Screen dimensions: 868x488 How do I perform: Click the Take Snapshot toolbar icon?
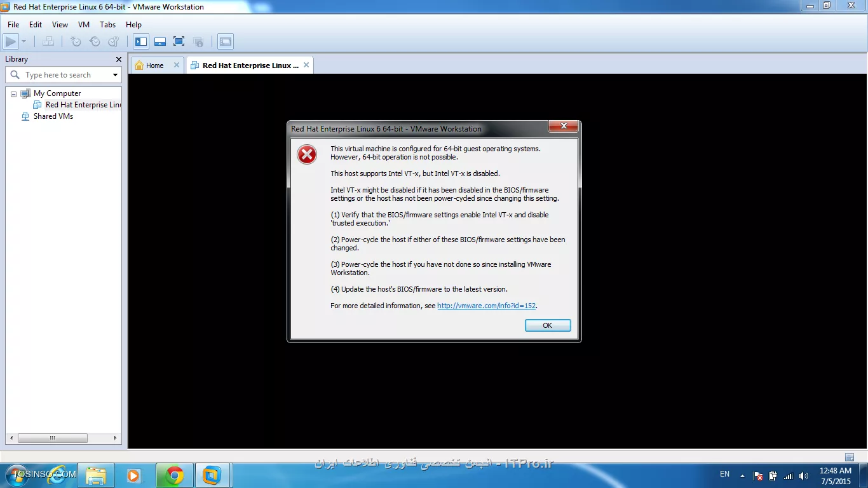(76, 42)
